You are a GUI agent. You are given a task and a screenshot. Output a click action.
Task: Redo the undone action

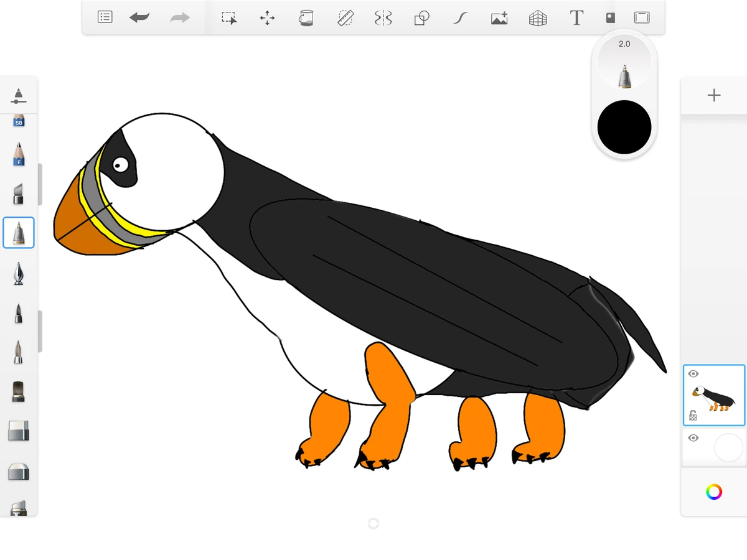coord(180,17)
